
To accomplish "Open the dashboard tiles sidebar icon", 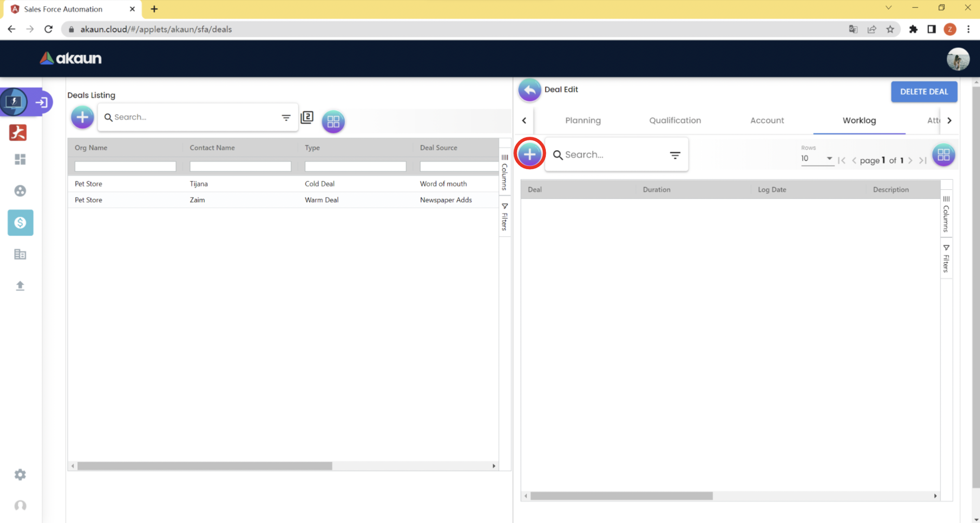I will [x=20, y=159].
